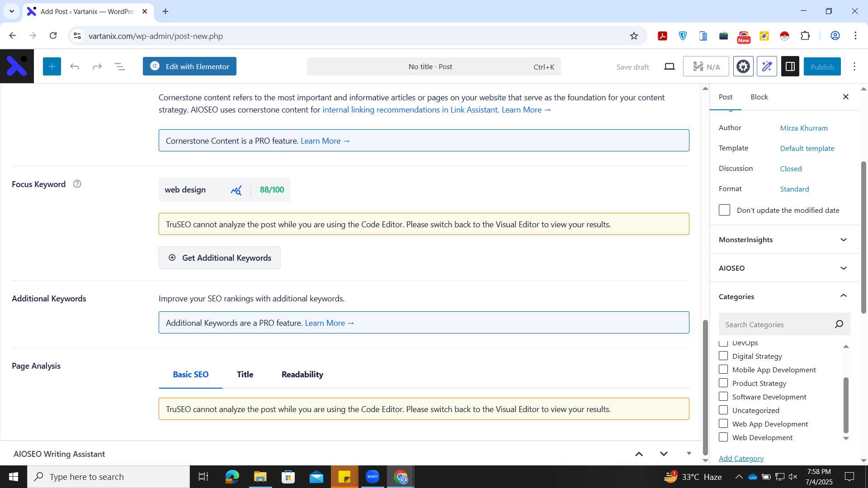
Task: Open the Readability analysis tab
Action: (302, 374)
